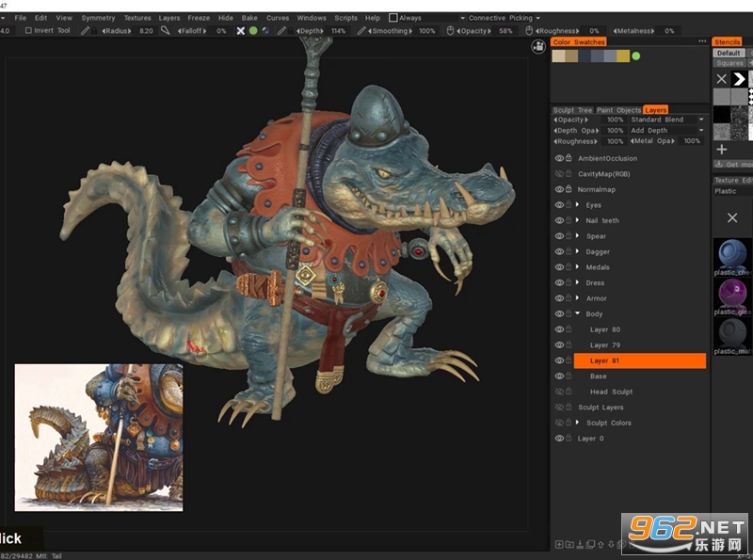Check the Always checkbox
The width and height of the screenshot is (753, 560).
tap(393, 18)
